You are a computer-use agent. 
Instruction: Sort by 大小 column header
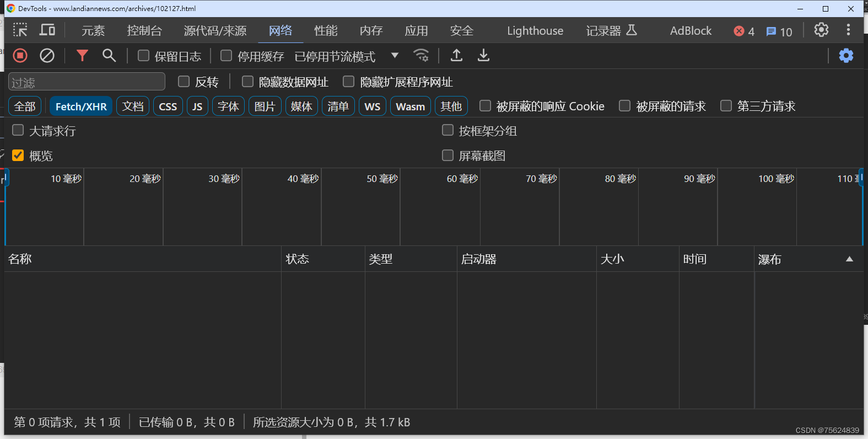pos(638,259)
